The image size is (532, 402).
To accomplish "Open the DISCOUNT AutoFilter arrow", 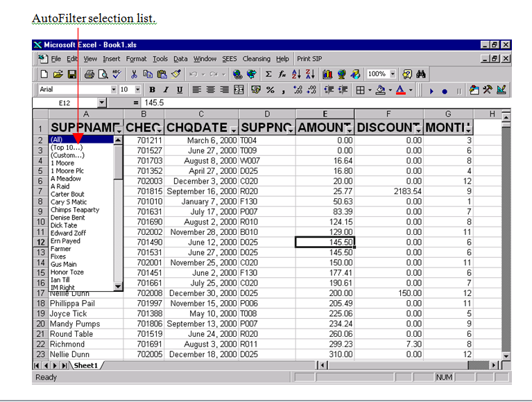I will click(x=419, y=130).
